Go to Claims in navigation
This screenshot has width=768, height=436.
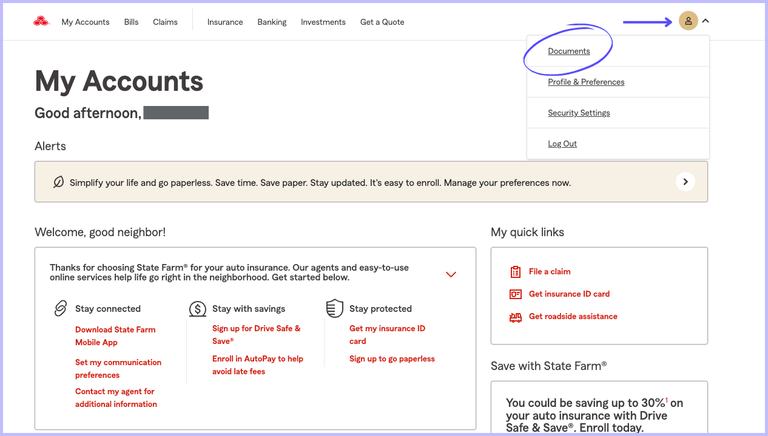pyautogui.click(x=165, y=22)
